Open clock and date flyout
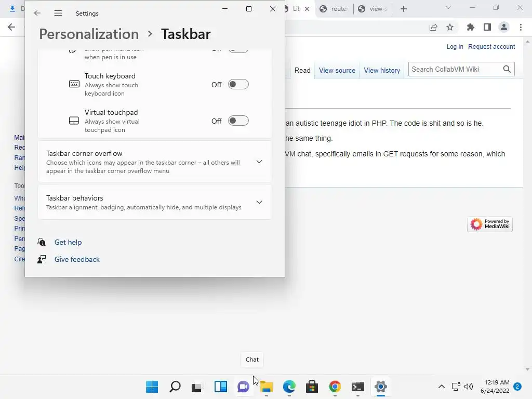Viewport: 532px width, 399px height. pos(495,387)
